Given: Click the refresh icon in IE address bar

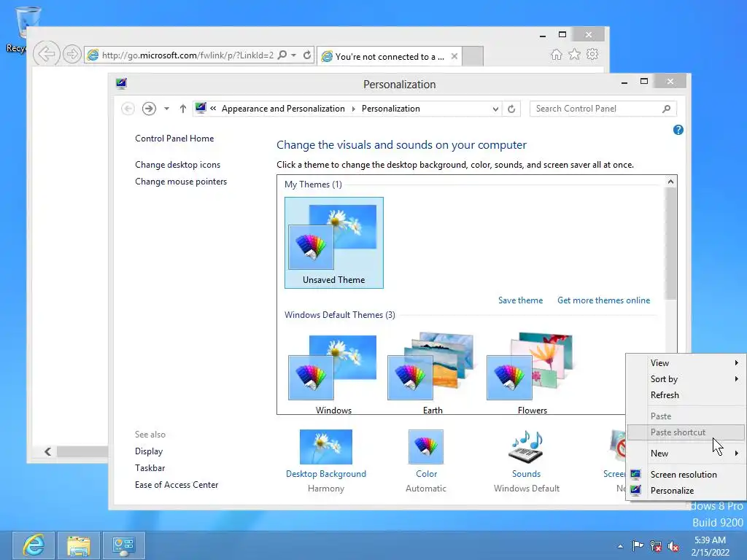Looking at the screenshot, I should tap(307, 55).
